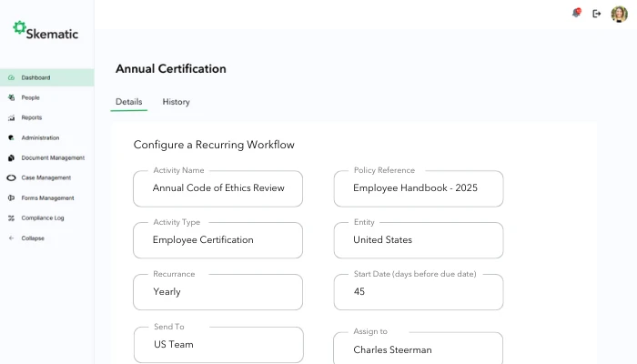Switch to the History tab
Image resolution: width=637 pixels, height=364 pixels.
coord(176,102)
